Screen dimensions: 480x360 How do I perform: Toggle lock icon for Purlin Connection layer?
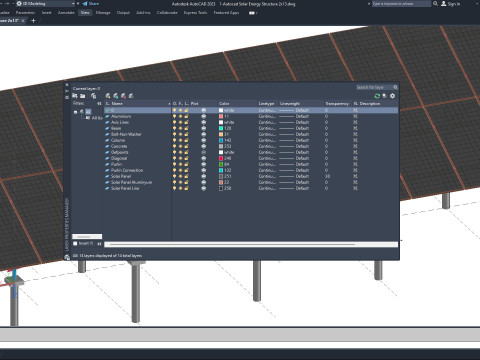click(186, 170)
